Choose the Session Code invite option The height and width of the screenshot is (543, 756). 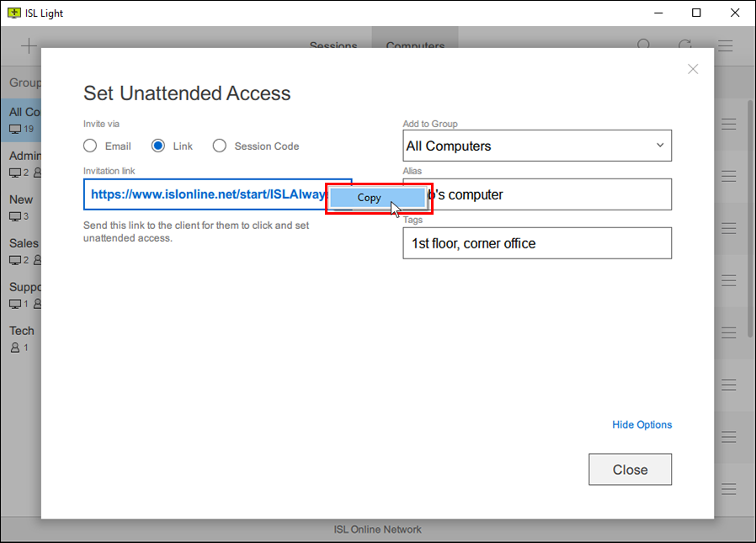coord(220,145)
